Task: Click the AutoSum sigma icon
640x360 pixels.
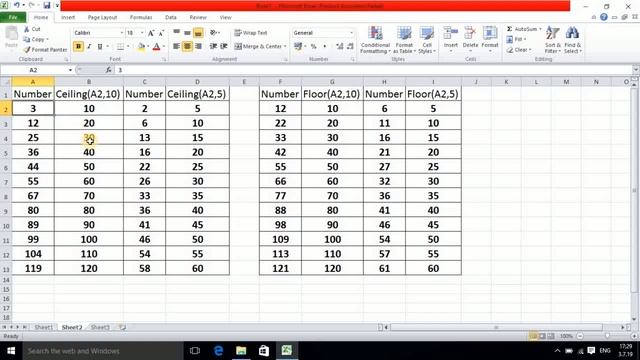Action: [x=509, y=29]
